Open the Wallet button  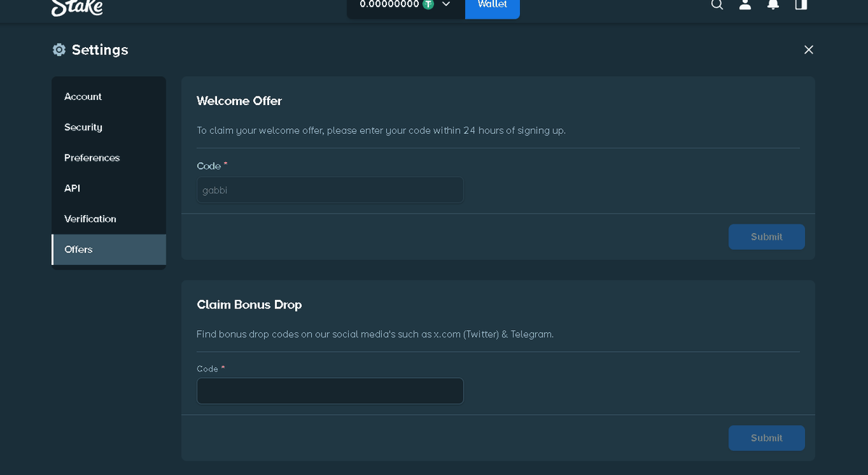click(x=493, y=7)
